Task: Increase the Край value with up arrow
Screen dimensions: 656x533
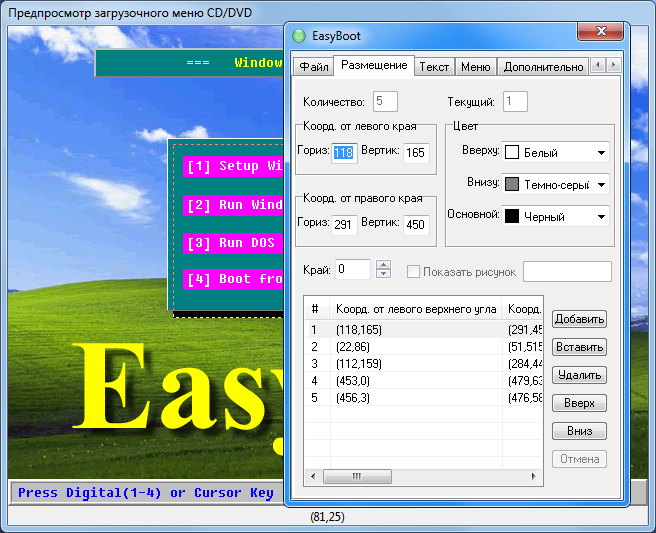Action: 383,265
